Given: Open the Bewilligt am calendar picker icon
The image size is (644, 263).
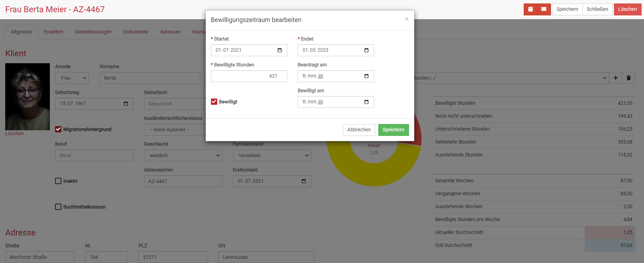Looking at the screenshot, I should (x=366, y=102).
